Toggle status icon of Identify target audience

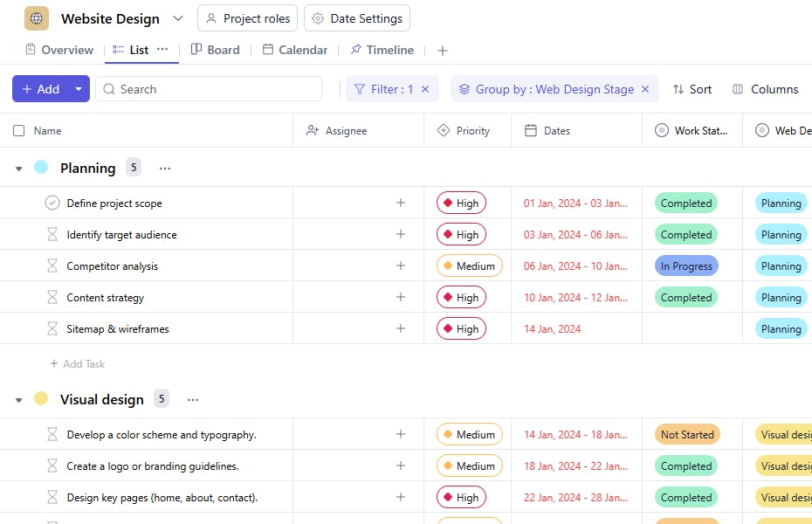click(52, 235)
